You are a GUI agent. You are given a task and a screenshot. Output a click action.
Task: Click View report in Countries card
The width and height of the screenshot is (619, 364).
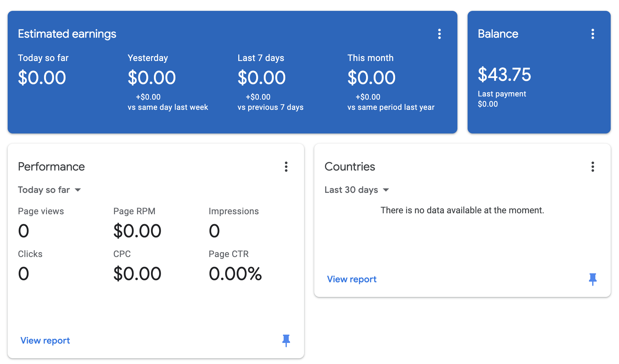click(x=352, y=279)
